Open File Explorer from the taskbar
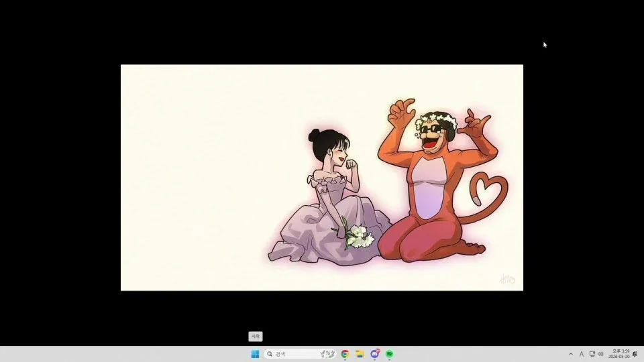Viewport: 644px width, 362px height. point(360,354)
